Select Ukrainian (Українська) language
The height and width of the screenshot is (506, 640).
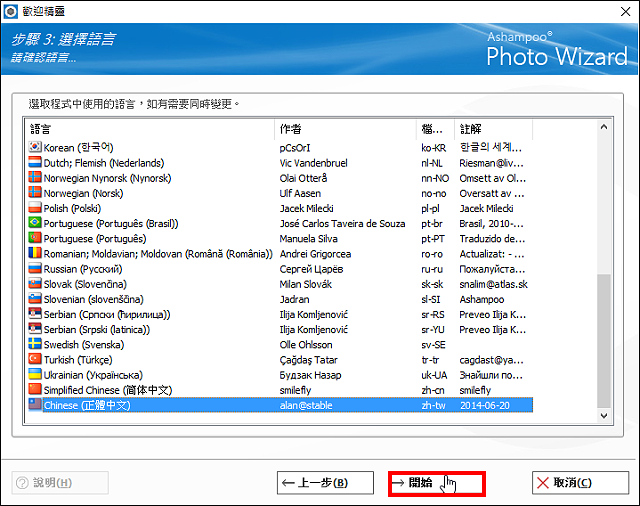(x=93, y=375)
